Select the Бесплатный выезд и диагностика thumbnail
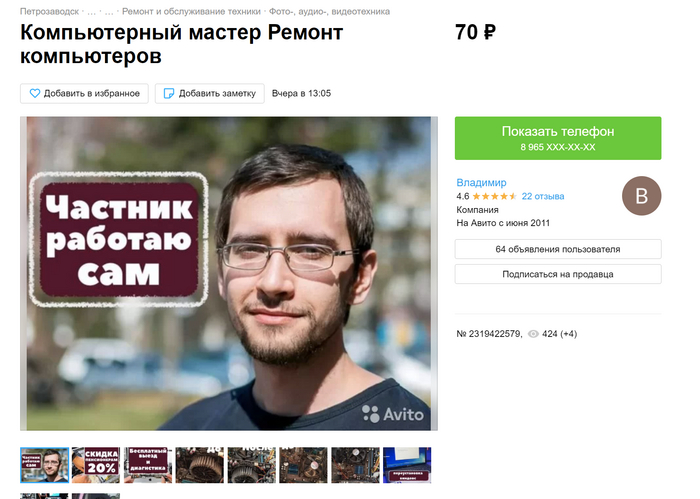The height and width of the screenshot is (499, 700). point(148,465)
